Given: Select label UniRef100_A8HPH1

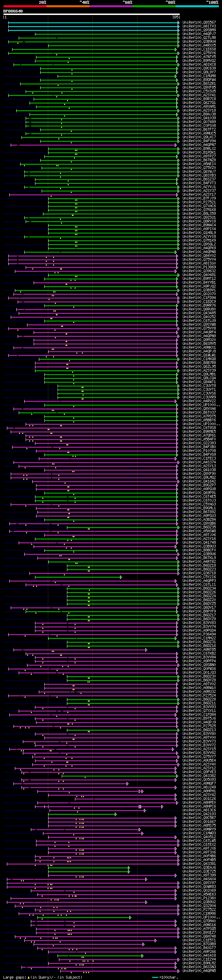Looking at the screenshot, I should tap(199, 791).
